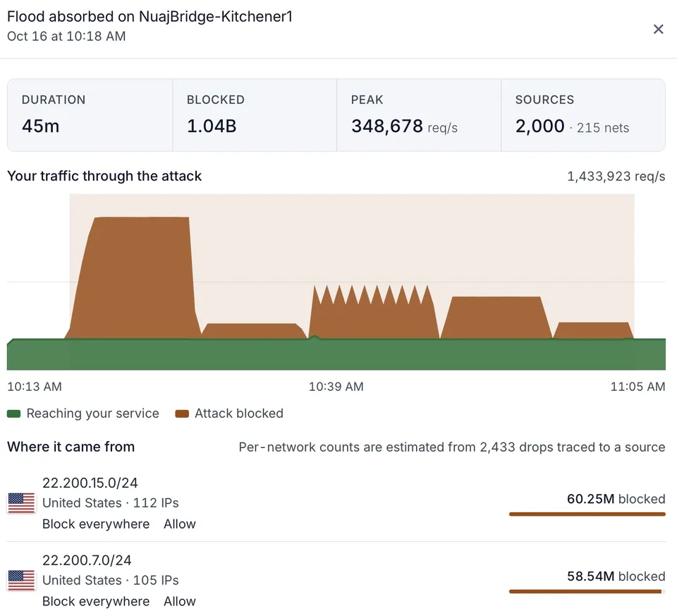Click the 11:05 AM axis label
Image resolution: width=677 pixels, height=616 pixels.
pos(638,386)
